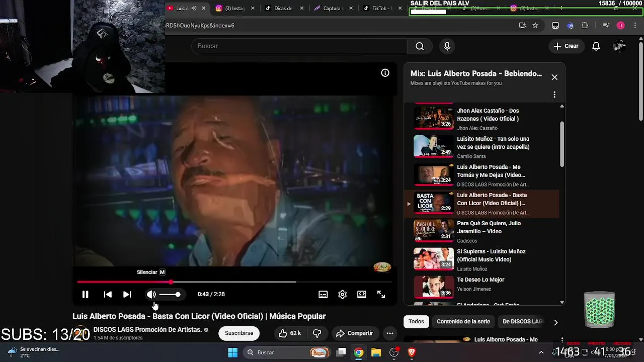Dislike the video with thumbs-down
Image resolution: width=644 pixels, height=362 pixels.
click(x=317, y=333)
